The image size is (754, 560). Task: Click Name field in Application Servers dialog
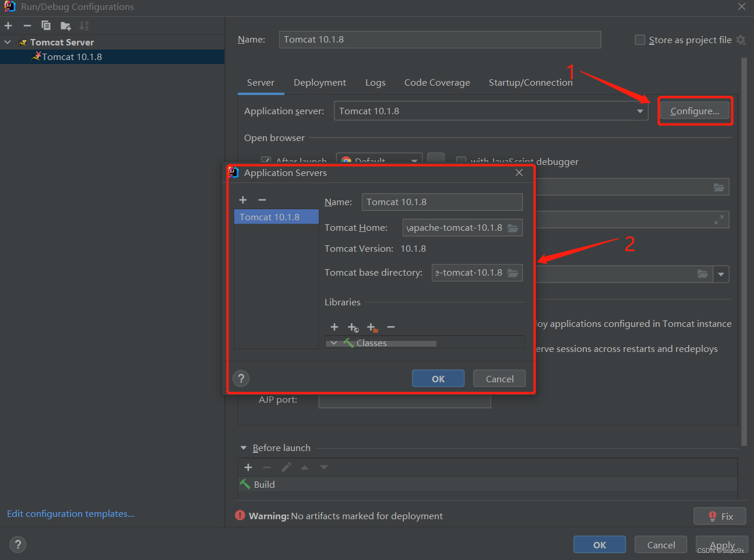442,202
